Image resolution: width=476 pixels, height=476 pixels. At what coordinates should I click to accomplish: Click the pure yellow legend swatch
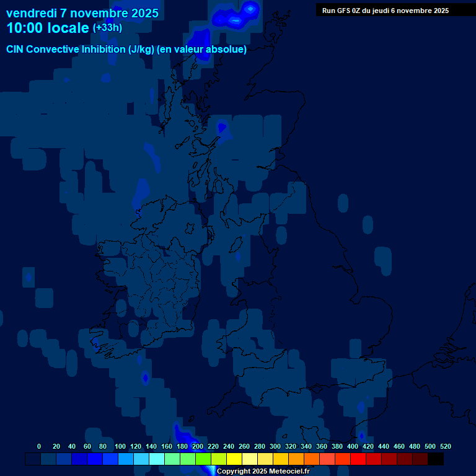click(x=234, y=459)
